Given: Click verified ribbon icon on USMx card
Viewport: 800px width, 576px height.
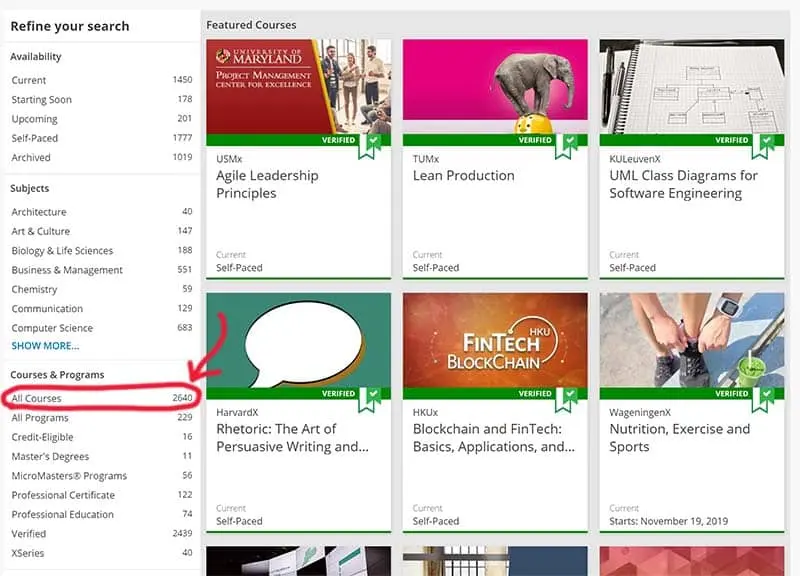Looking at the screenshot, I should 370,146.
